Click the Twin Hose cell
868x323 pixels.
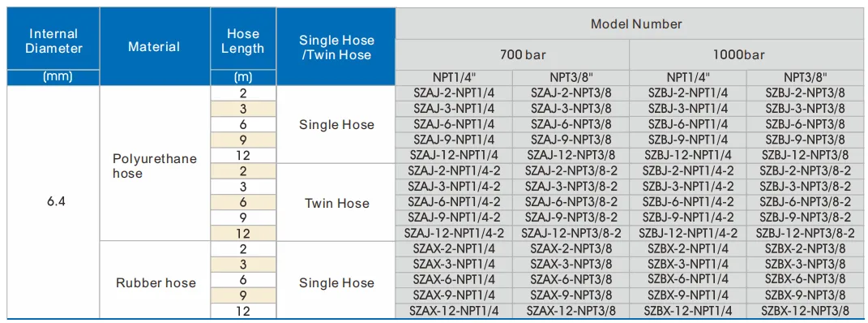click(336, 203)
